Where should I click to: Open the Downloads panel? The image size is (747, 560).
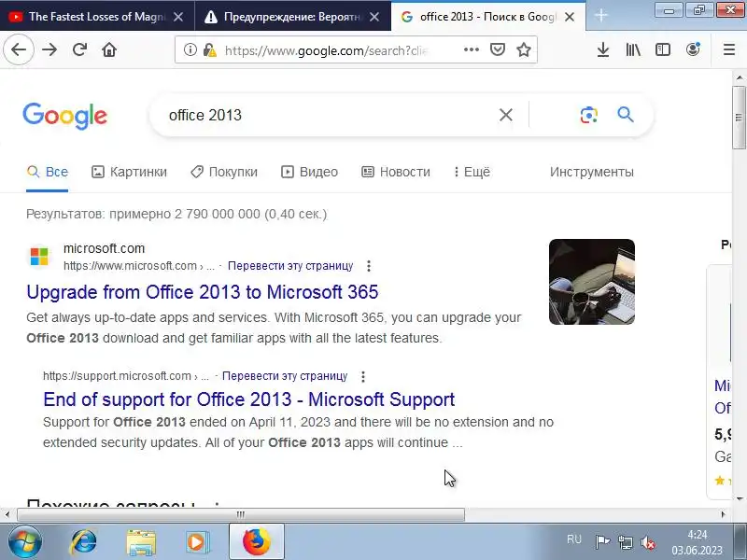click(603, 49)
